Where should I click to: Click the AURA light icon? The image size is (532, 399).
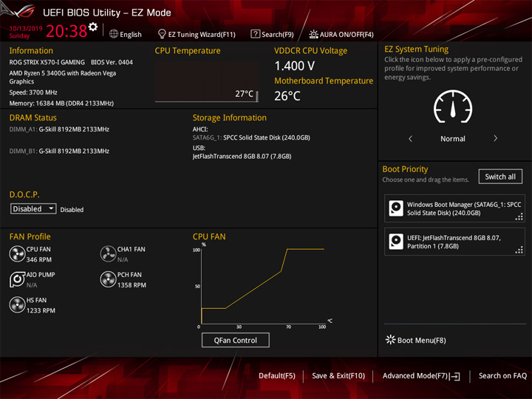[313, 34]
